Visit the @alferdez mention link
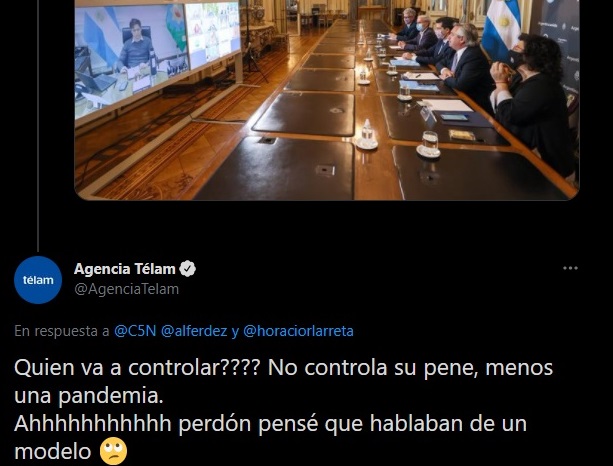613x466 pixels. (194, 331)
